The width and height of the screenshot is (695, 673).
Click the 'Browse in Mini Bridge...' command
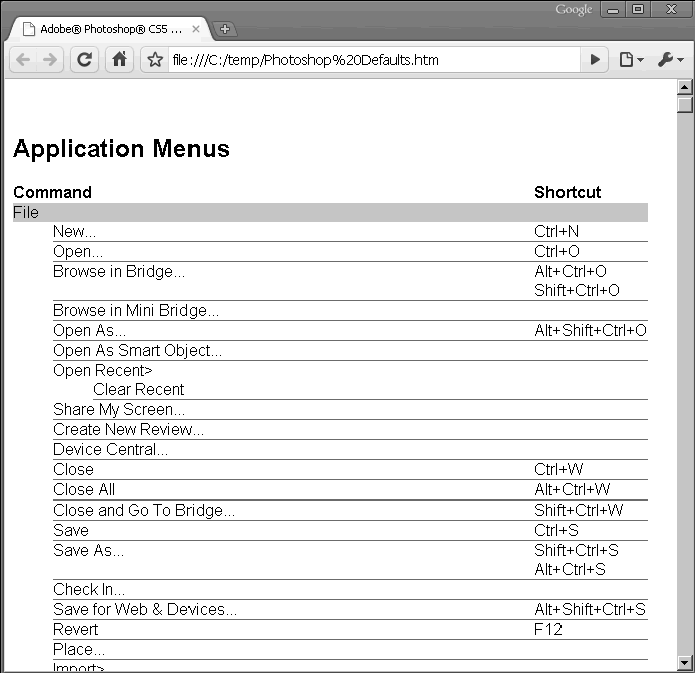click(136, 310)
